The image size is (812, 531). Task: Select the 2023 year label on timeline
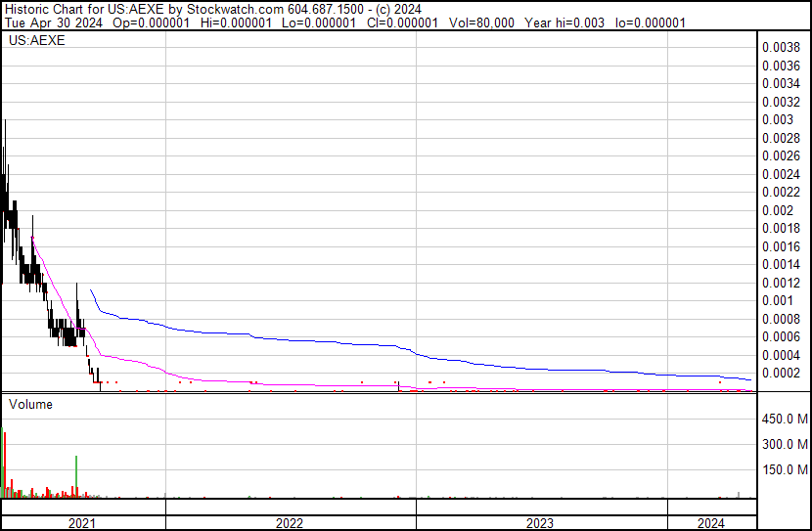point(541,523)
